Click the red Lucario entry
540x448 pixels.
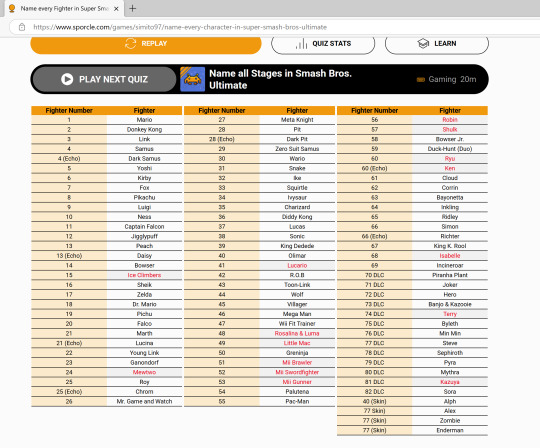point(297,265)
